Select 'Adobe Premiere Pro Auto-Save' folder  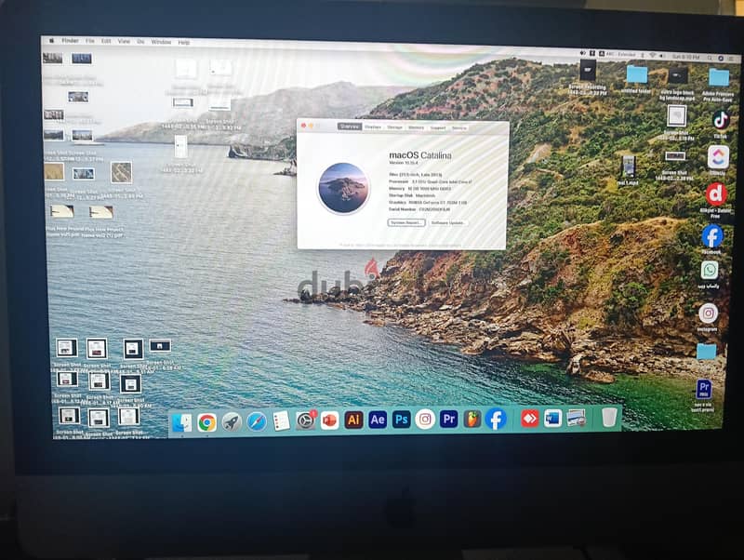[x=719, y=77]
